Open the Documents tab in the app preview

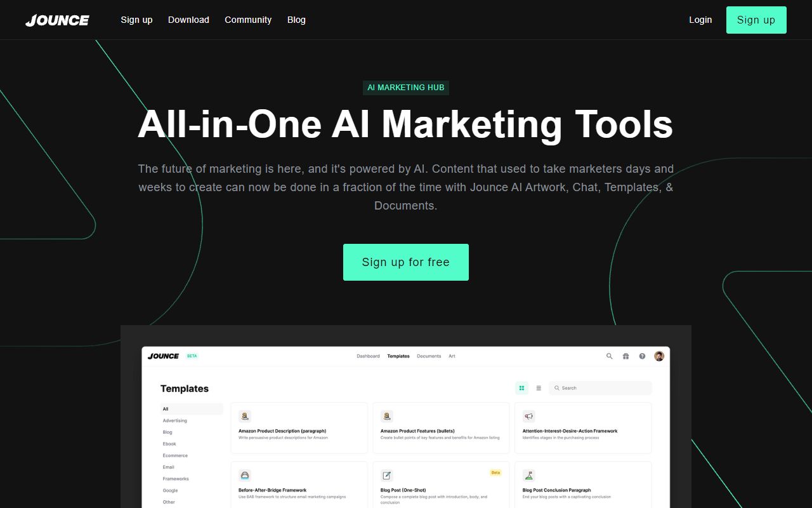pyautogui.click(x=429, y=356)
